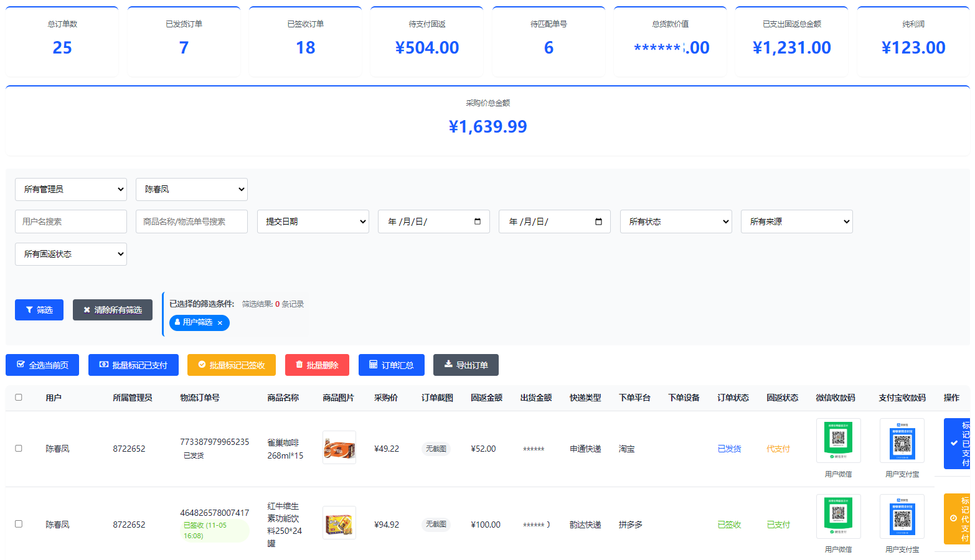Click the funnel icon on 筛选 button
The height and width of the screenshot is (560, 975).
click(29, 310)
